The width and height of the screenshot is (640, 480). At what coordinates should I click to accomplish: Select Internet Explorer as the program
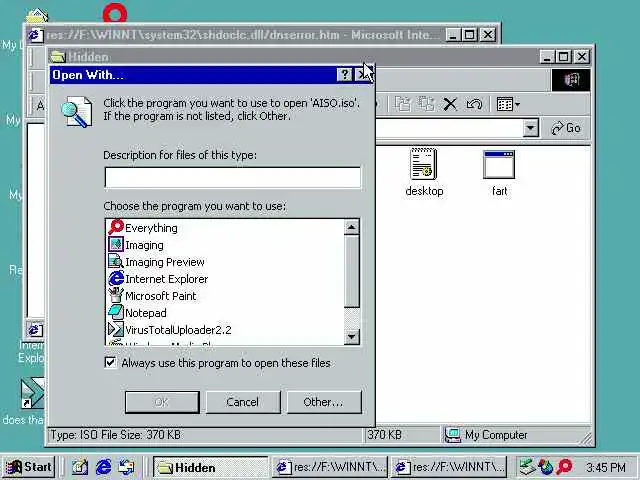[158, 279]
